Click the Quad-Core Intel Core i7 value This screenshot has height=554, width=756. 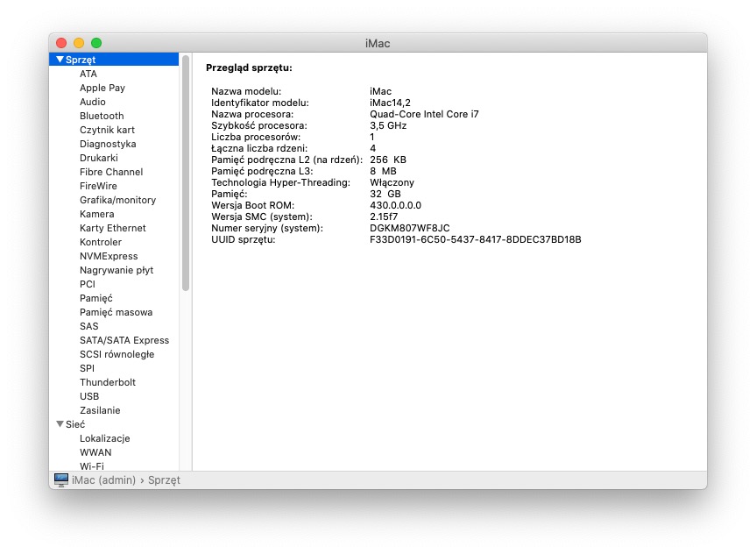(x=424, y=114)
